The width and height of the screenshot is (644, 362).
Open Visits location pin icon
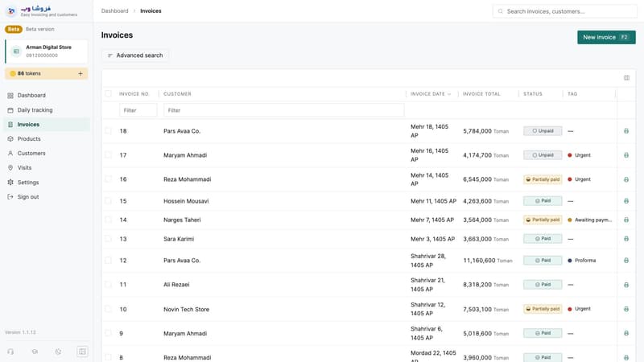tap(10, 167)
